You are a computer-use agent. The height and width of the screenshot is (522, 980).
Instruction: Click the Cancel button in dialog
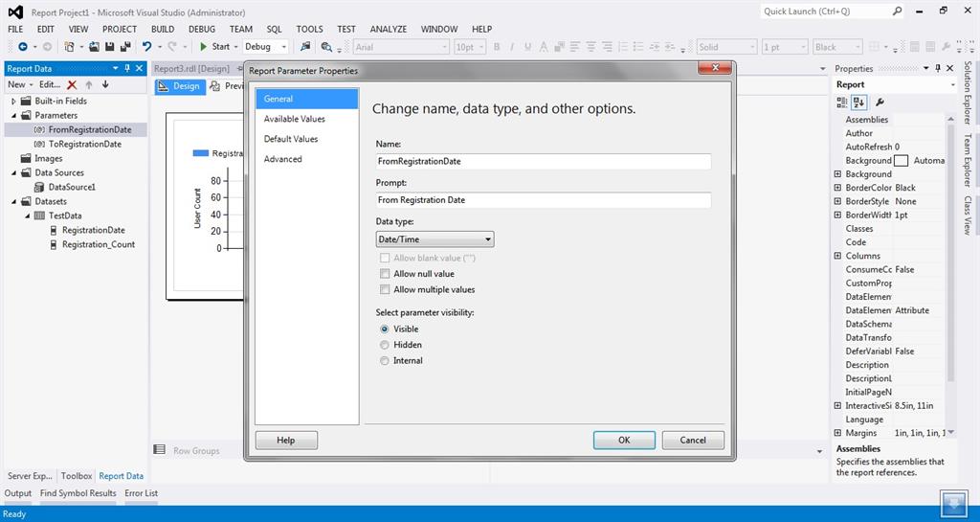pos(693,440)
